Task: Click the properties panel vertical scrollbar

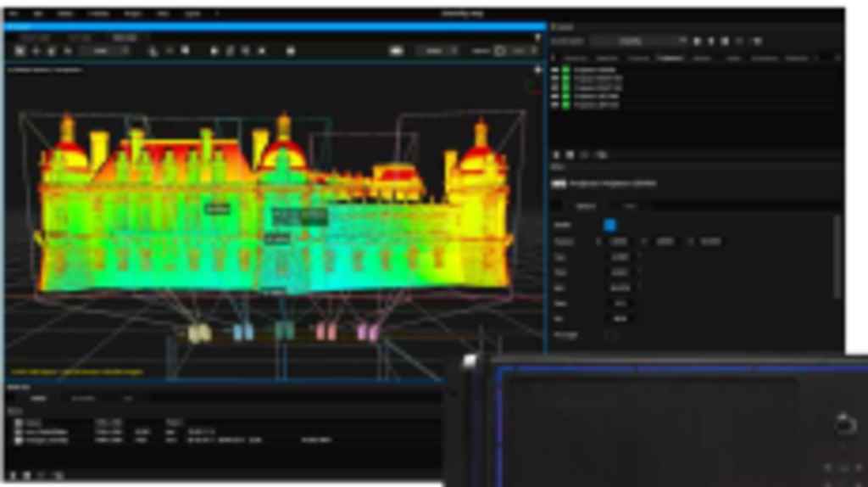Action: 837,258
